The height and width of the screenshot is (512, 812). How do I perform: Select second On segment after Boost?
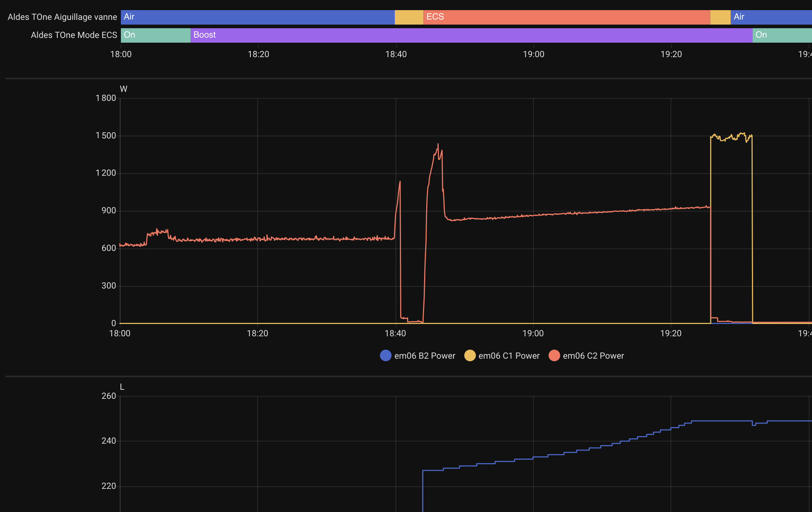pos(782,35)
